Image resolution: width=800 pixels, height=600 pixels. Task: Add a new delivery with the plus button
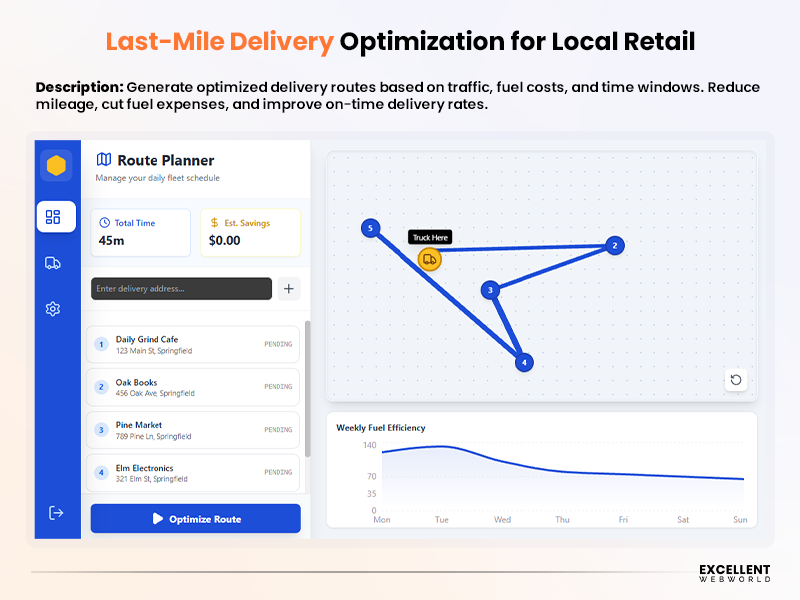[x=288, y=289]
